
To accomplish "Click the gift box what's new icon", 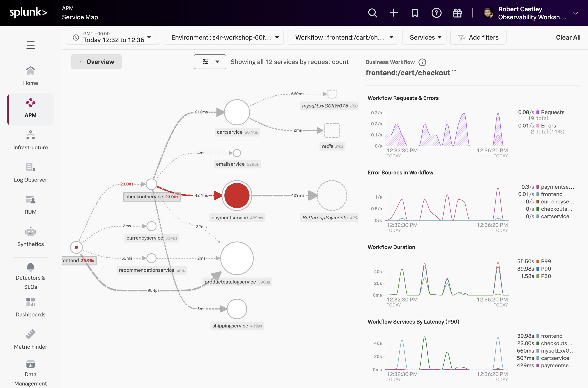I will [457, 13].
